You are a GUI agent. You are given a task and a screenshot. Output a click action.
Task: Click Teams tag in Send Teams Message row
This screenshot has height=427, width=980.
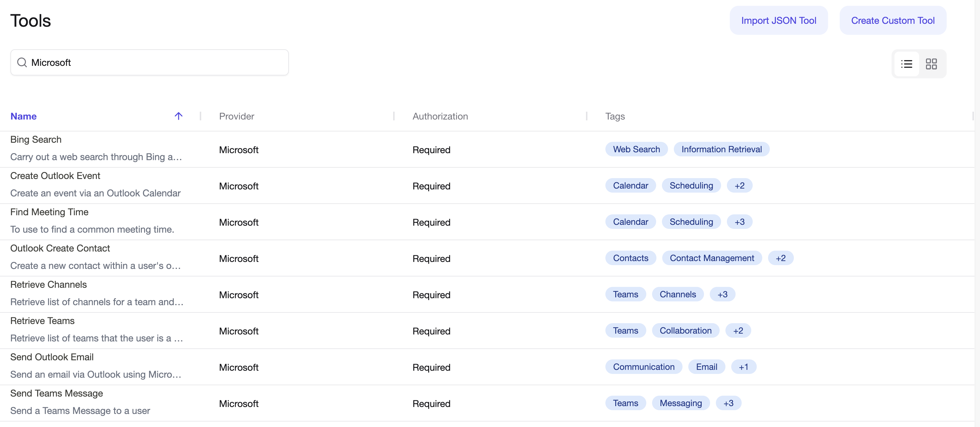click(625, 403)
